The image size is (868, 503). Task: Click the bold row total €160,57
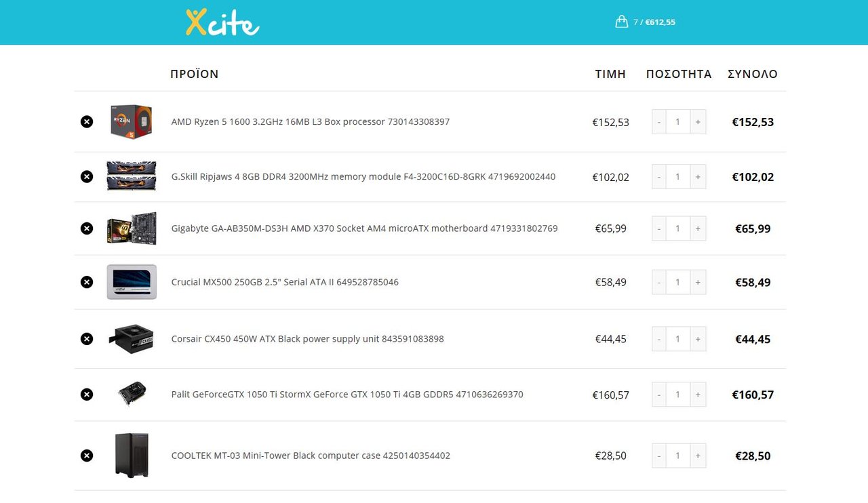click(x=753, y=395)
